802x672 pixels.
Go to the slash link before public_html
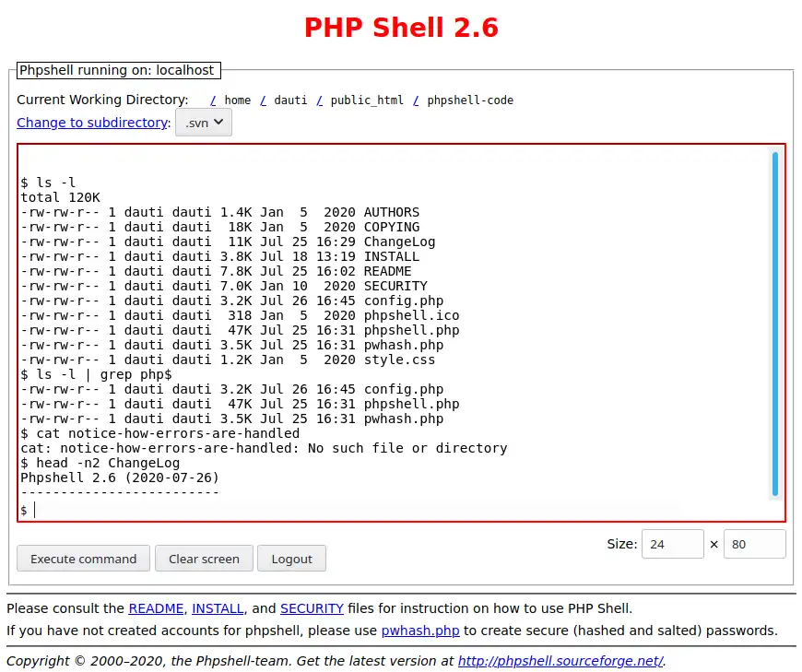tap(319, 100)
